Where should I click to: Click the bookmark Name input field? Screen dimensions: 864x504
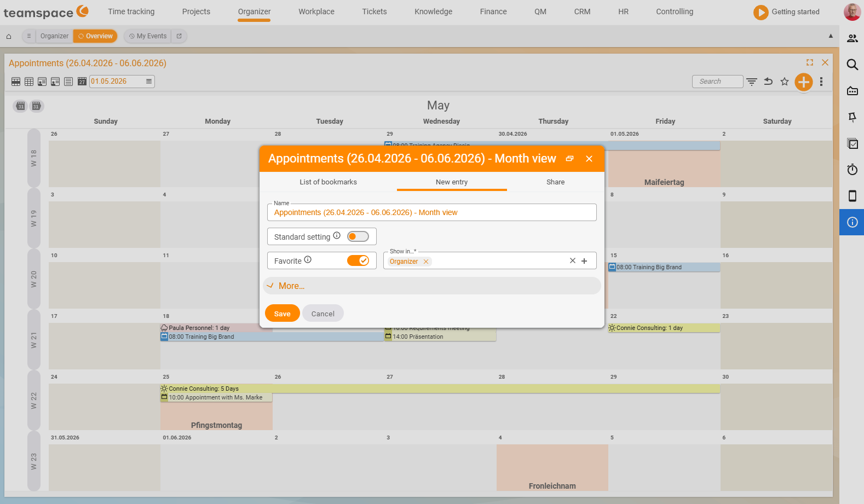(432, 212)
